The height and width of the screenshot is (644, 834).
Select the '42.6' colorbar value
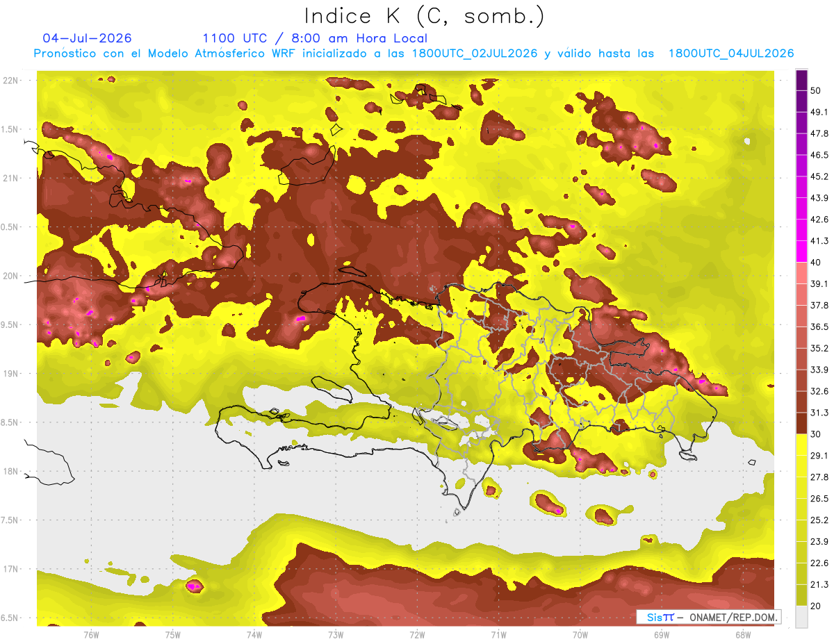point(819,220)
